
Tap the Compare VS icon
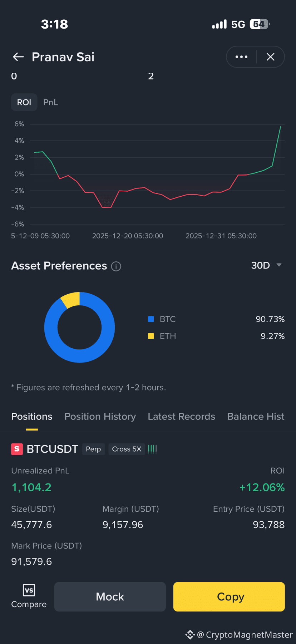point(29,590)
